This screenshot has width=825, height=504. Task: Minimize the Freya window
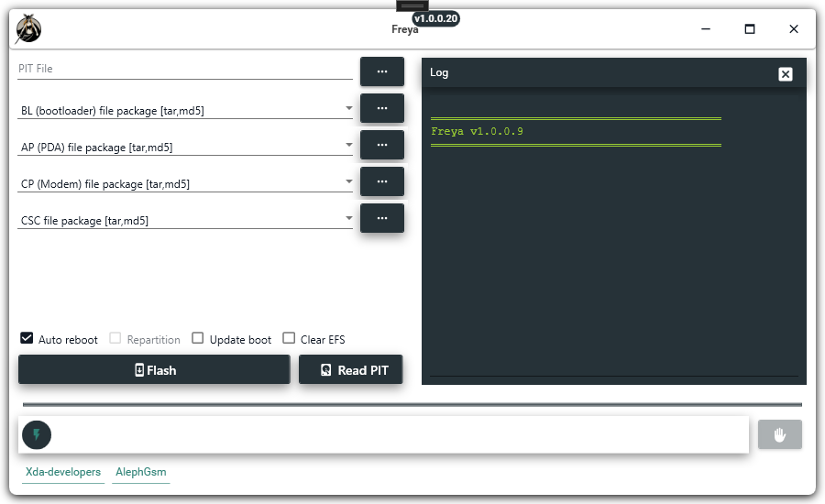[706, 29]
